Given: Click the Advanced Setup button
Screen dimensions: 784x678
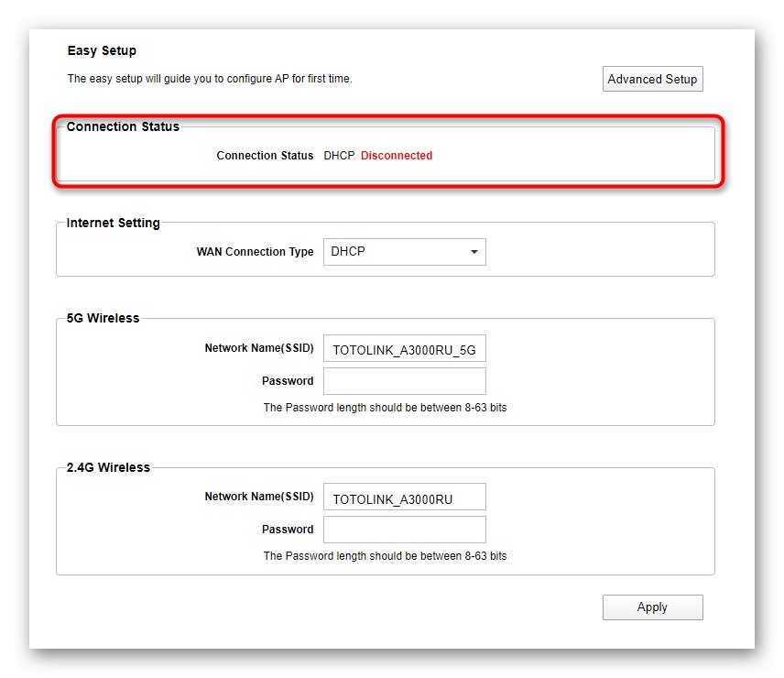Looking at the screenshot, I should [652, 79].
